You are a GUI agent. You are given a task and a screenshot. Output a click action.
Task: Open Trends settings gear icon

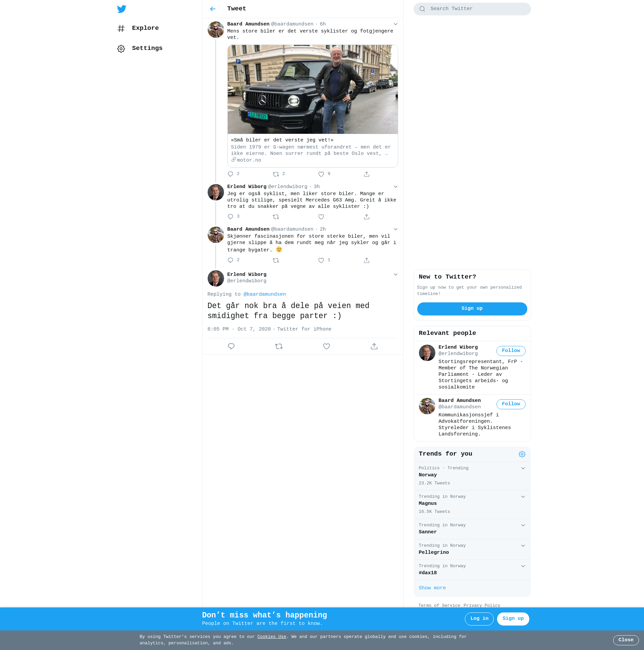coord(522,454)
